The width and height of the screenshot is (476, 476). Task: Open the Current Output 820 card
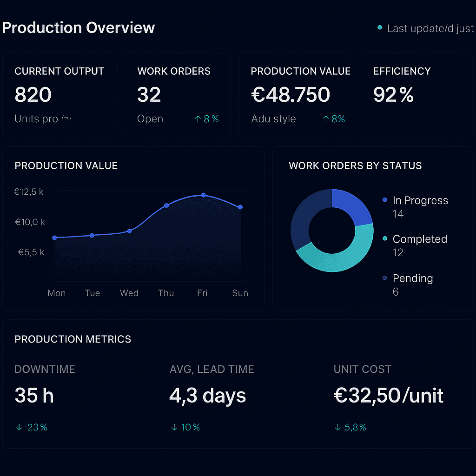59,95
